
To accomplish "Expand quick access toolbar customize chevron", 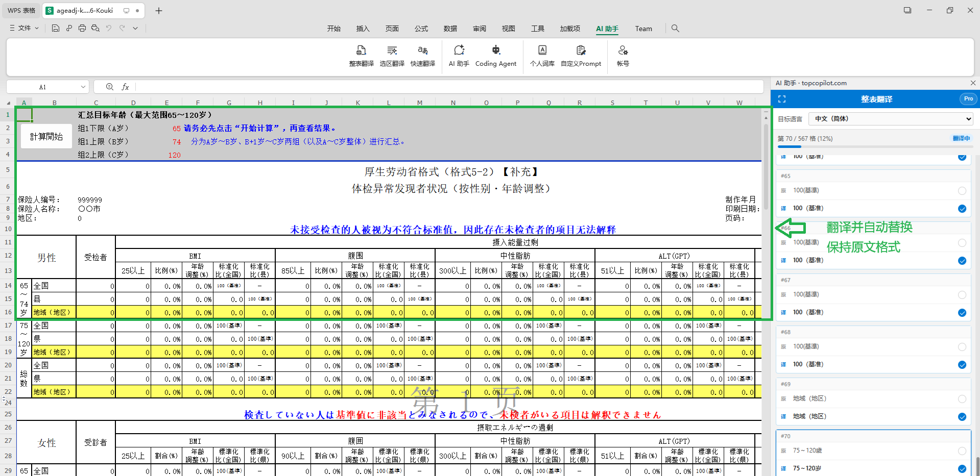I will (135, 28).
